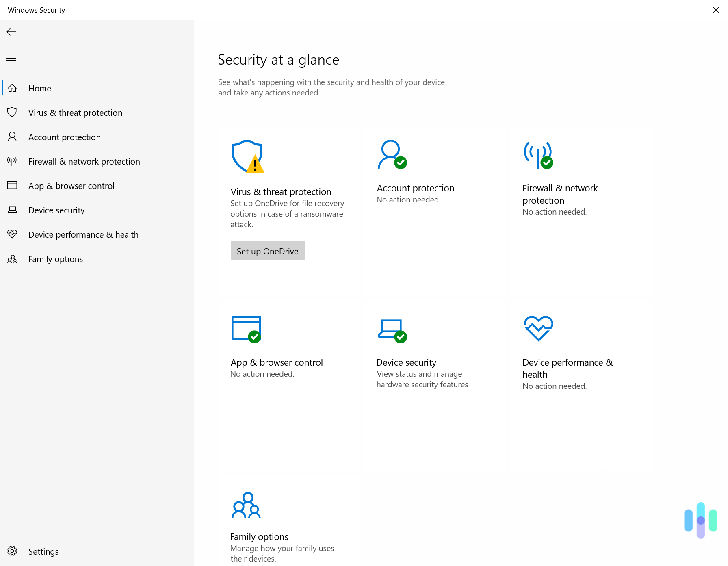The height and width of the screenshot is (566, 728).
Task: Select the Device security laptop icon
Action: click(x=12, y=210)
